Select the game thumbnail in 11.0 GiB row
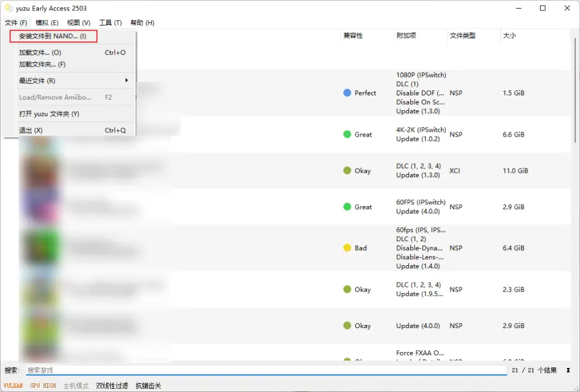This screenshot has width=580, height=392. [40, 171]
